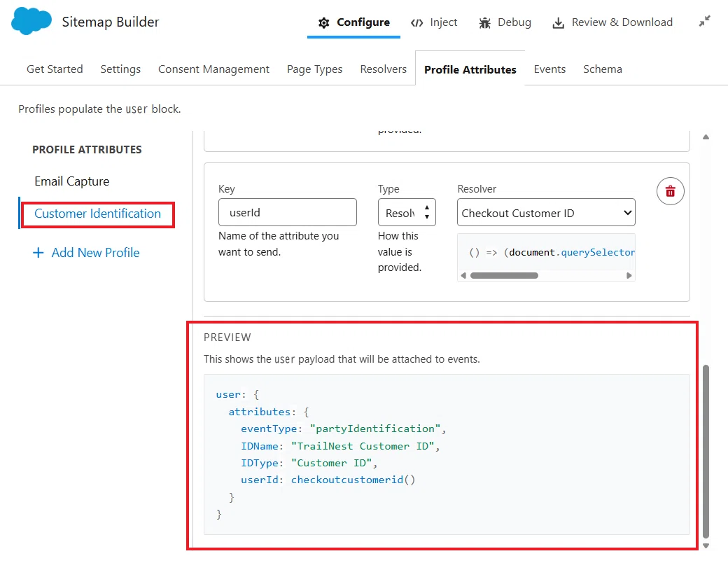
Task: Click the Review & Download arrow icon
Action: (x=559, y=23)
